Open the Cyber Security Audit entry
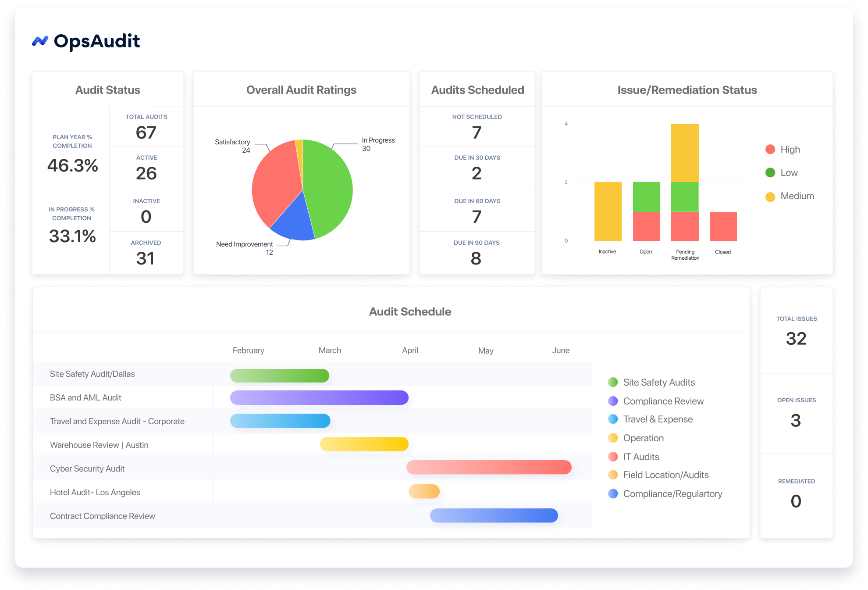The width and height of the screenshot is (868, 590). (x=87, y=468)
